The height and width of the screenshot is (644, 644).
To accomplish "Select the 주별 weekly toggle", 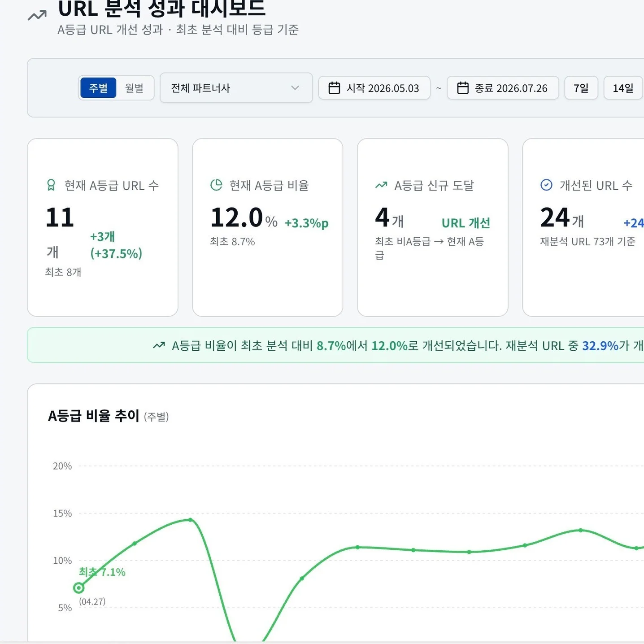I will point(98,88).
